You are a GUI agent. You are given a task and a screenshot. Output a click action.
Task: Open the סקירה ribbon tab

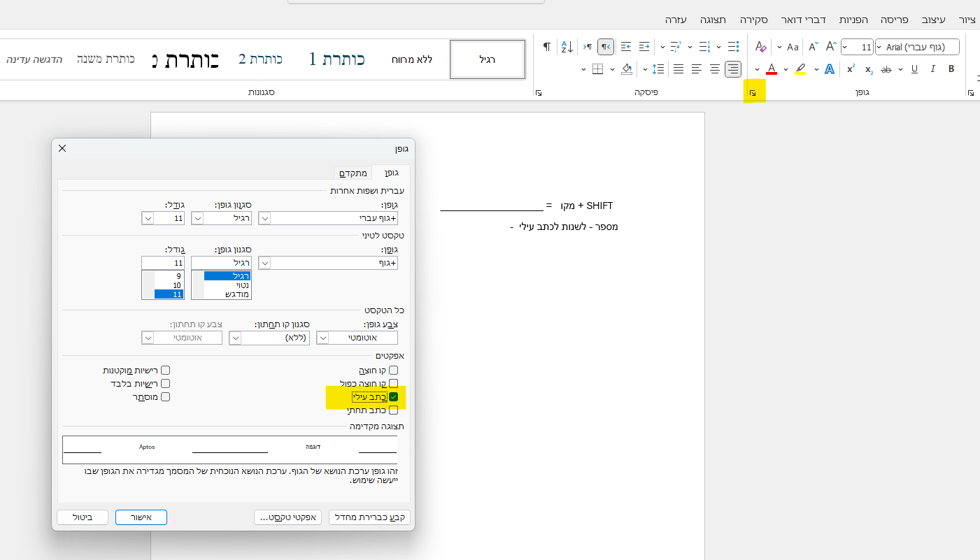coord(755,20)
